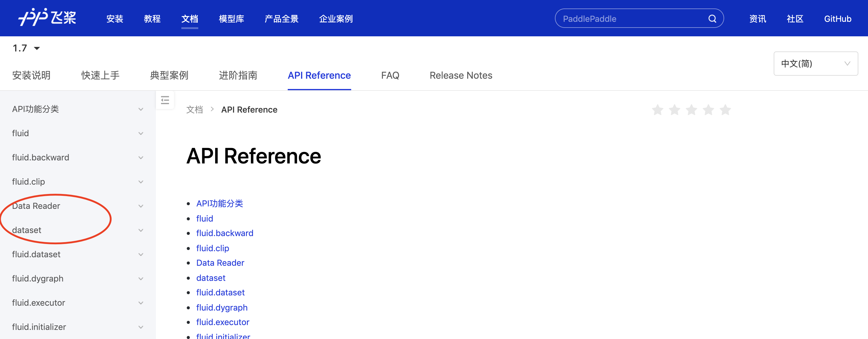Click the GitHub link in header

pos(837,19)
